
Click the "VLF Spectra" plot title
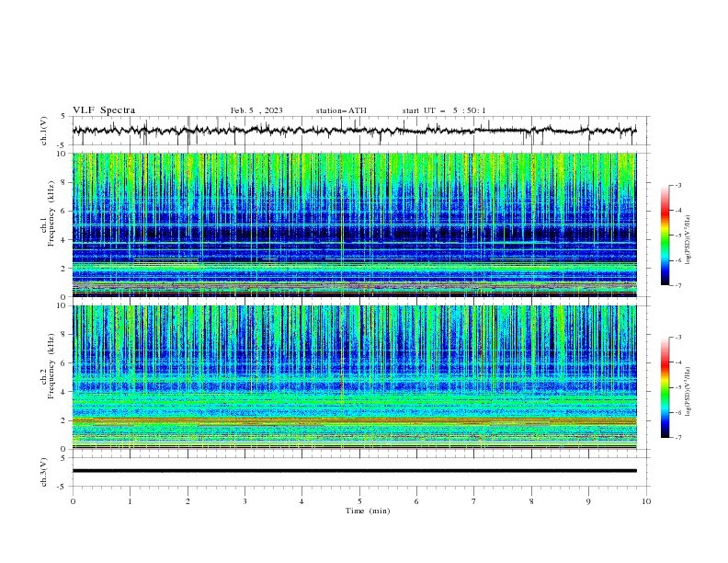[x=104, y=110]
